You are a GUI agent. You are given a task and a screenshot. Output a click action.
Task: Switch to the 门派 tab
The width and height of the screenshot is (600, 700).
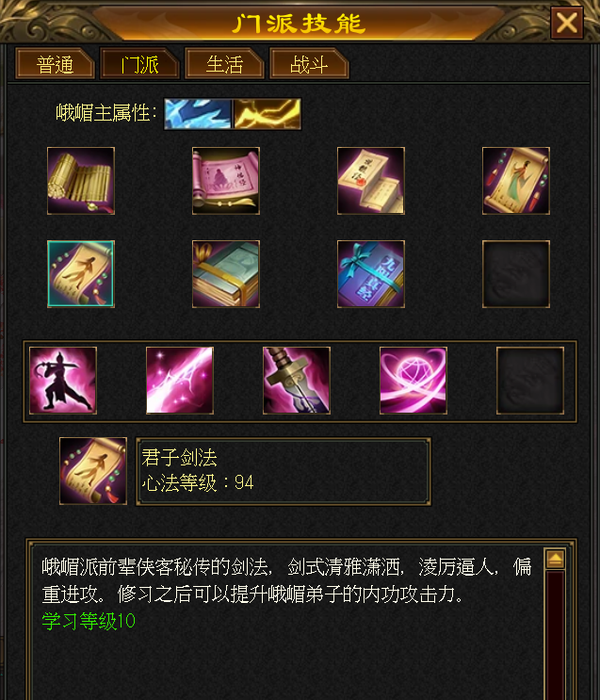pyautogui.click(x=140, y=63)
